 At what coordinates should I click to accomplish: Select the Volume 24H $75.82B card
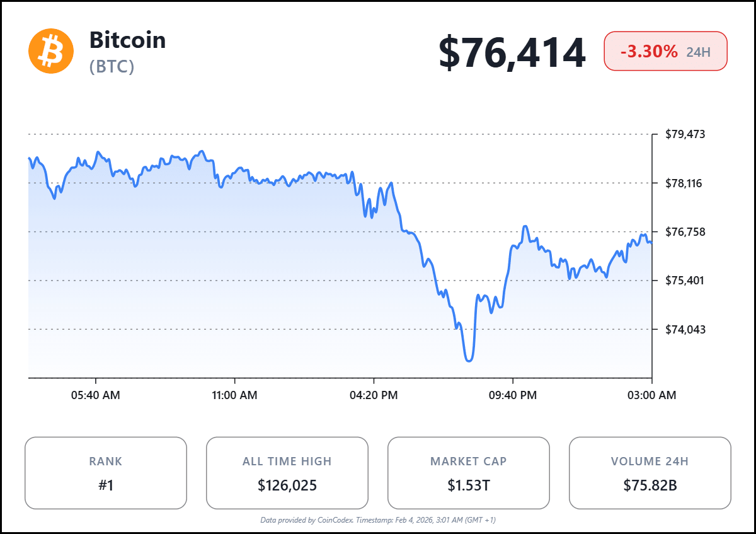tap(650, 473)
